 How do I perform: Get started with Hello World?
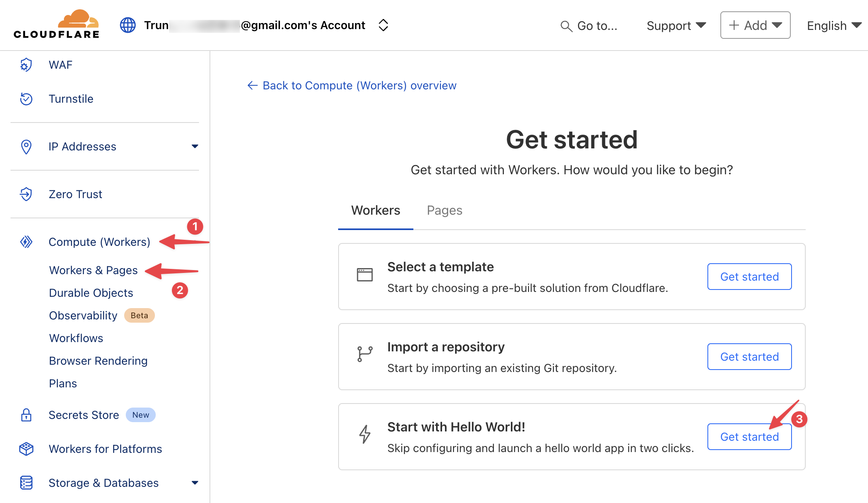749,437
